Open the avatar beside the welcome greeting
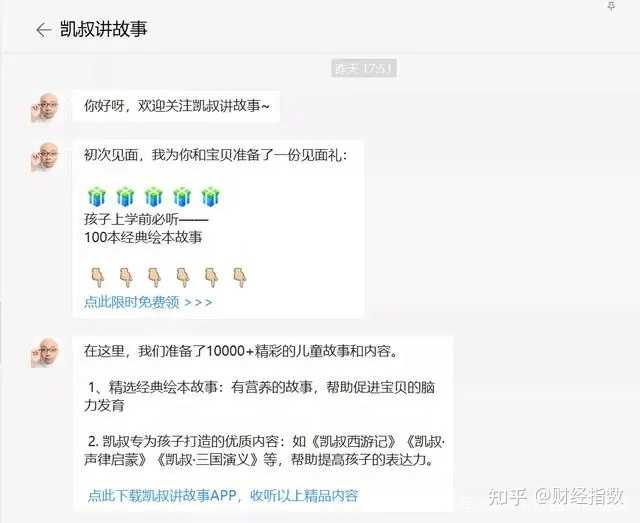The height and width of the screenshot is (523, 640). (x=45, y=107)
